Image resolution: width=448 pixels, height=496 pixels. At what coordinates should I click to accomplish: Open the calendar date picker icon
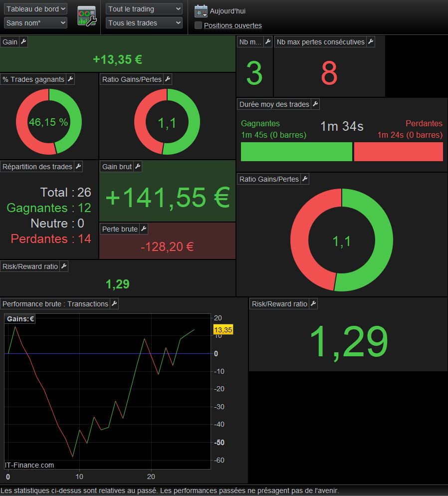tap(201, 11)
